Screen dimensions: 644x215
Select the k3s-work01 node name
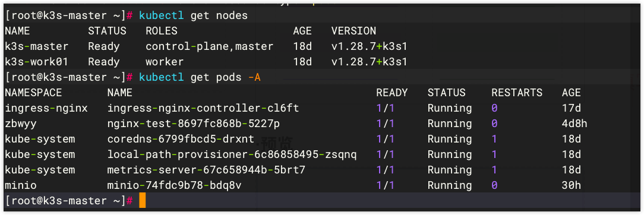pos(37,62)
